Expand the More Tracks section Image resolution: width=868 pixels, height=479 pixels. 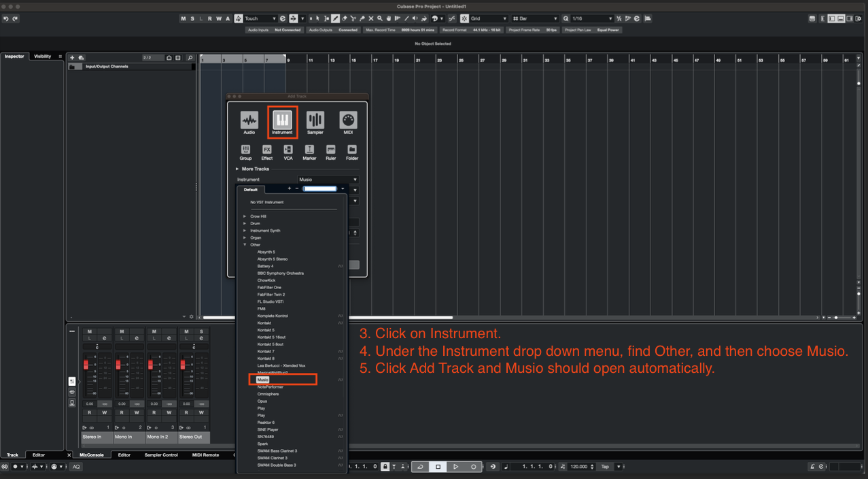[x=238, y=169]
